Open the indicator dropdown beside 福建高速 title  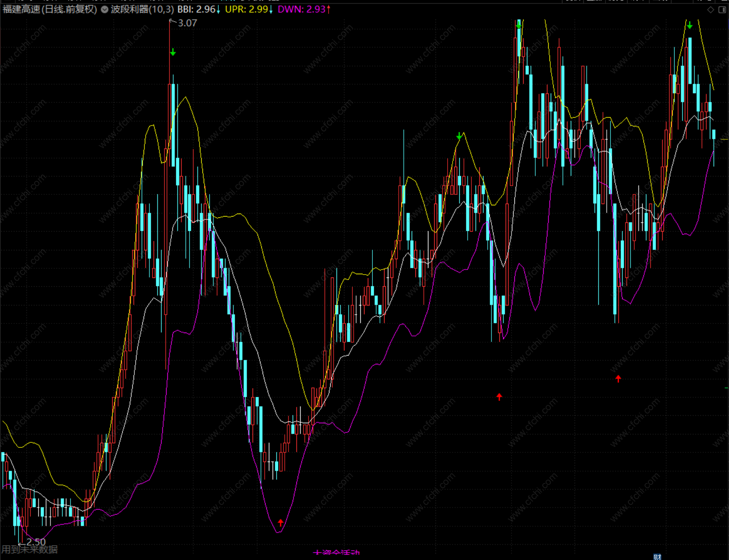(x=104, y=9)
